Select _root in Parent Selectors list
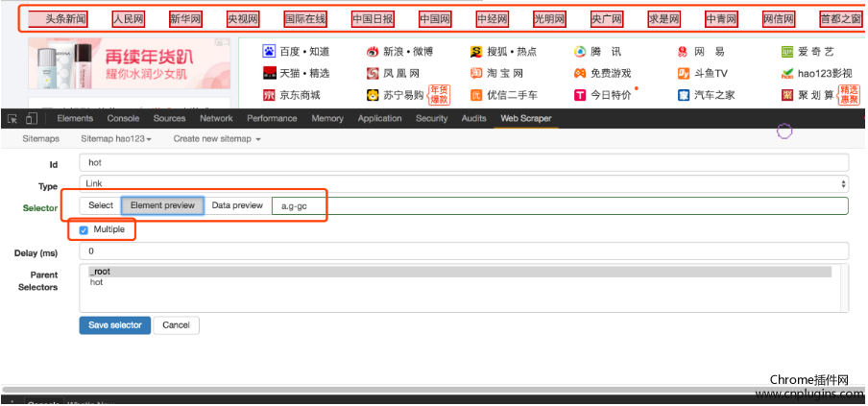 point(460,272)
